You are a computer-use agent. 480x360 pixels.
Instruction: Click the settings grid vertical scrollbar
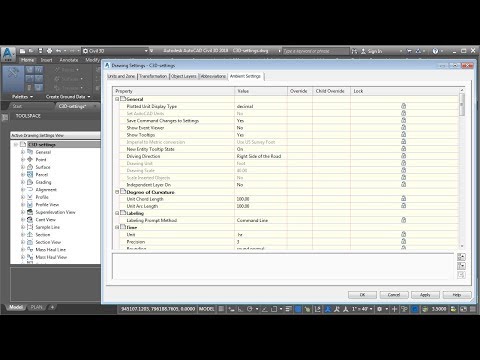(462, 168)
